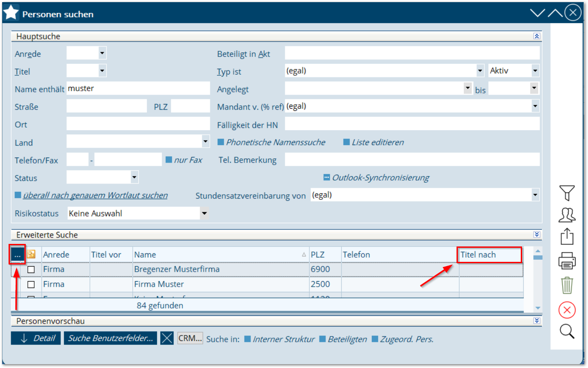Click the contact card column header icon
Image resolution: width=588 pixels, height=368 pixels.
tap(31, 254)
